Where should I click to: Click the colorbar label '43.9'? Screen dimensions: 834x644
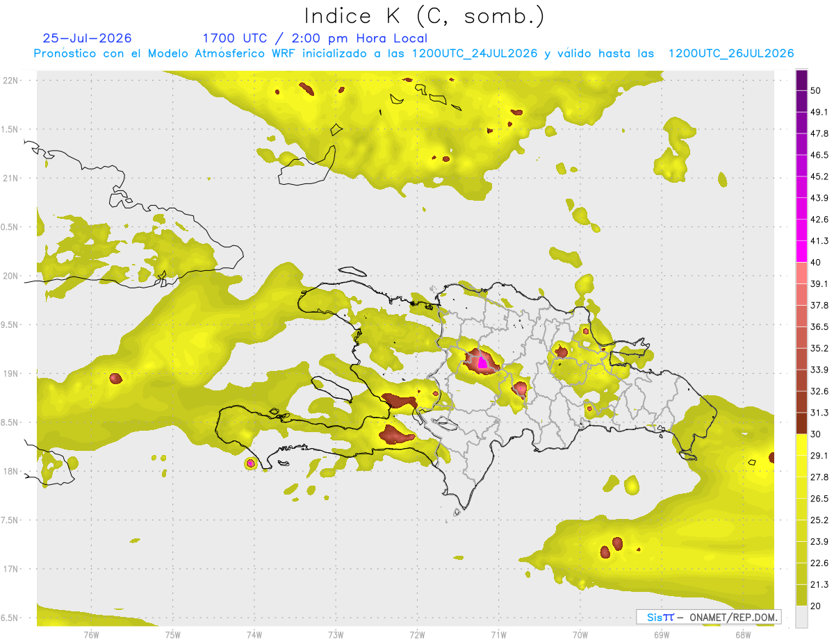point(819,198)
